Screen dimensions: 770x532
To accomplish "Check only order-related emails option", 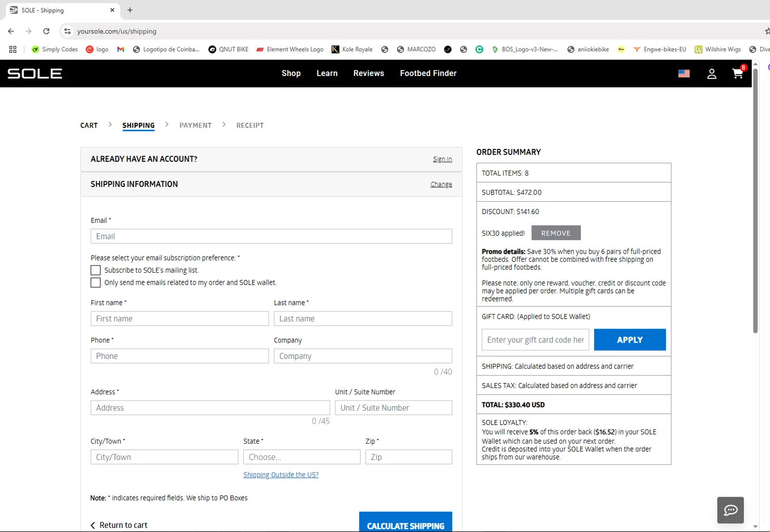I will 95,282.
